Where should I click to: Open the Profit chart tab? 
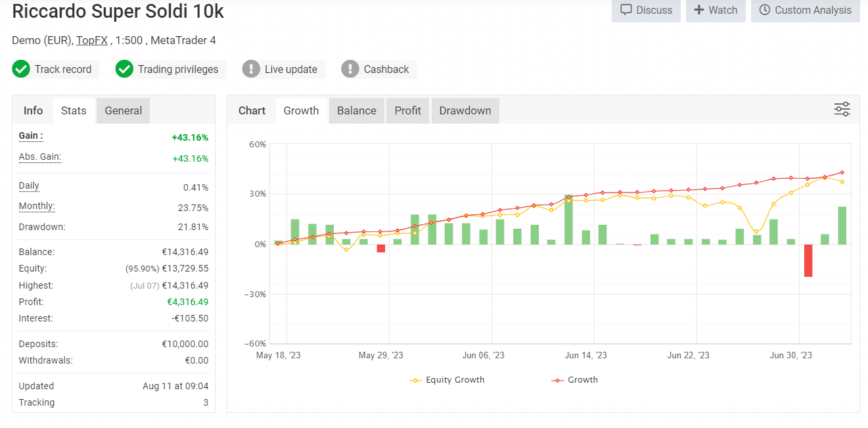click(x=407, y=110)
